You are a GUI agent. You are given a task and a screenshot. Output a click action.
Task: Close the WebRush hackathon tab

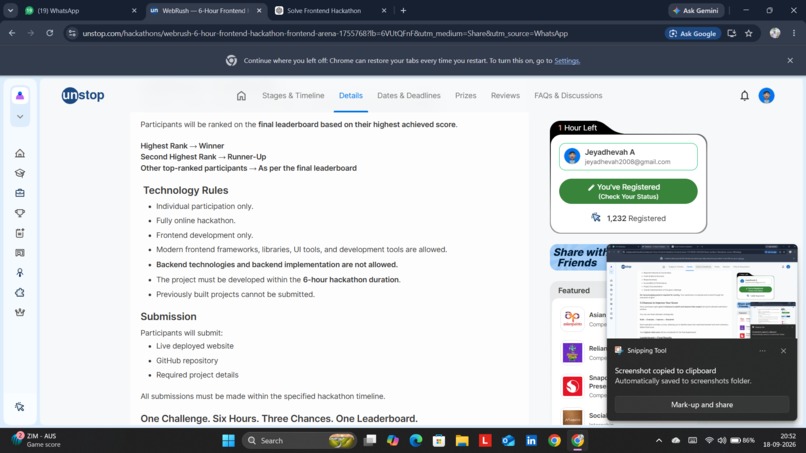pyautogui.click(x=259, y=10)
